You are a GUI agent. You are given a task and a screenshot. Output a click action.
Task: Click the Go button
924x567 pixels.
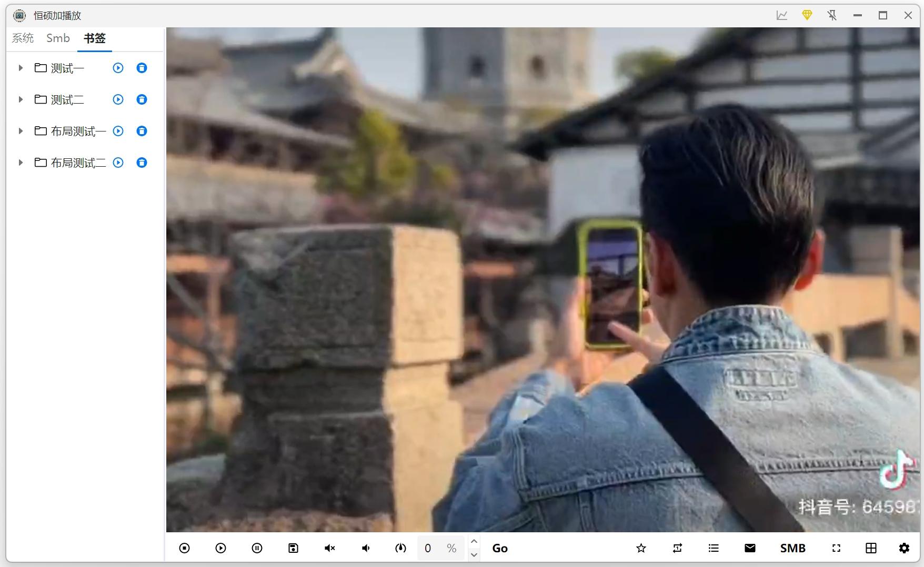500,548
